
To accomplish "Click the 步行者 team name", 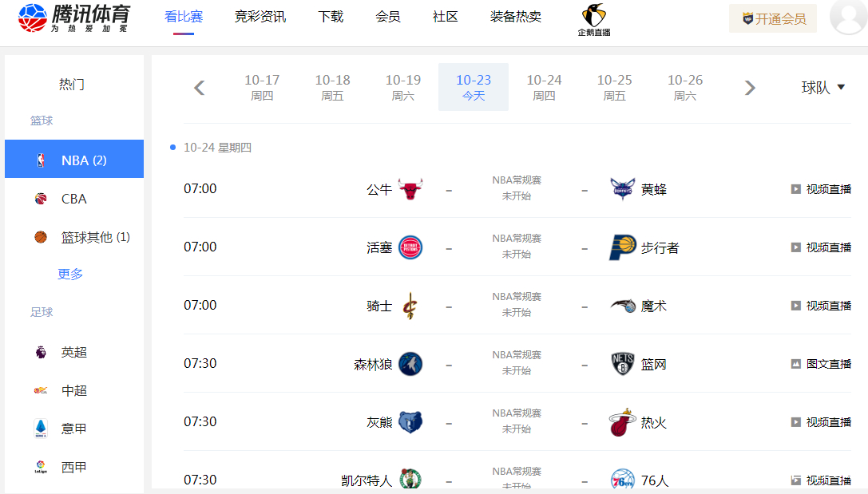I will point(660,248).
